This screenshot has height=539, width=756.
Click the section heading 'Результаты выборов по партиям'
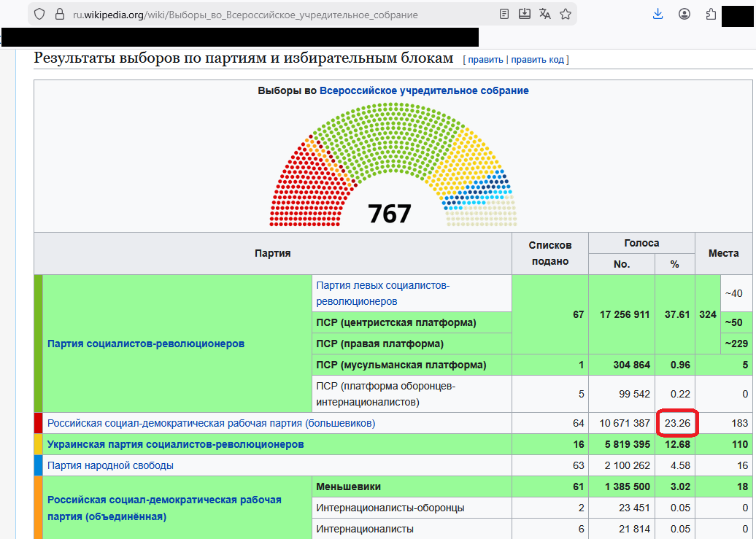[x=244, y=58]
